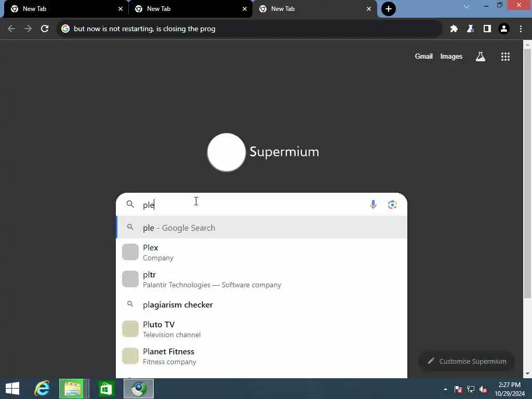Close the third New Tab
Viewport: 532px width, 399px height.
[x=369, y=9]
